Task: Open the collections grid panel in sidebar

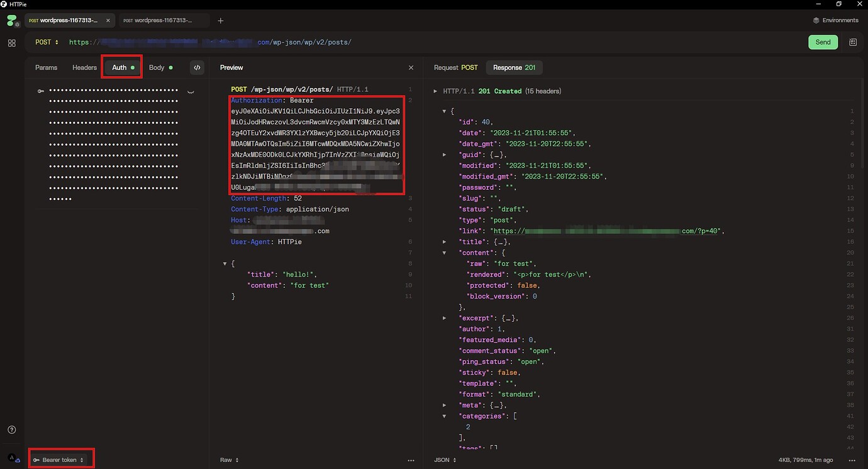Action: point(11,42)
